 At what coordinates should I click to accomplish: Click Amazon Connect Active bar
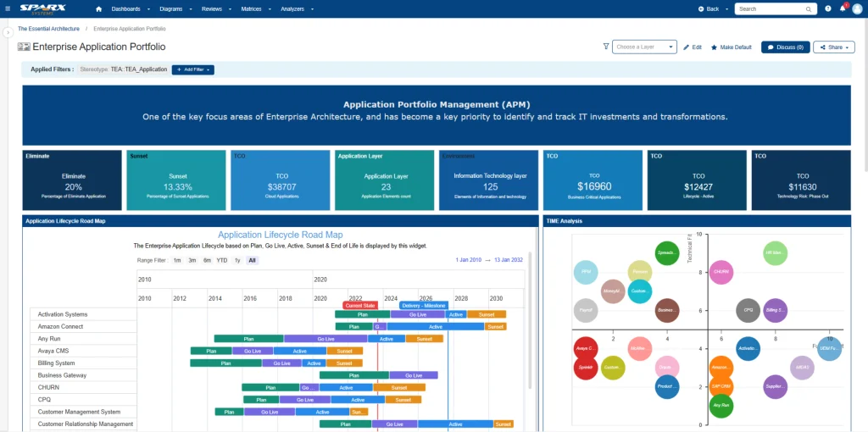point(436,327)
